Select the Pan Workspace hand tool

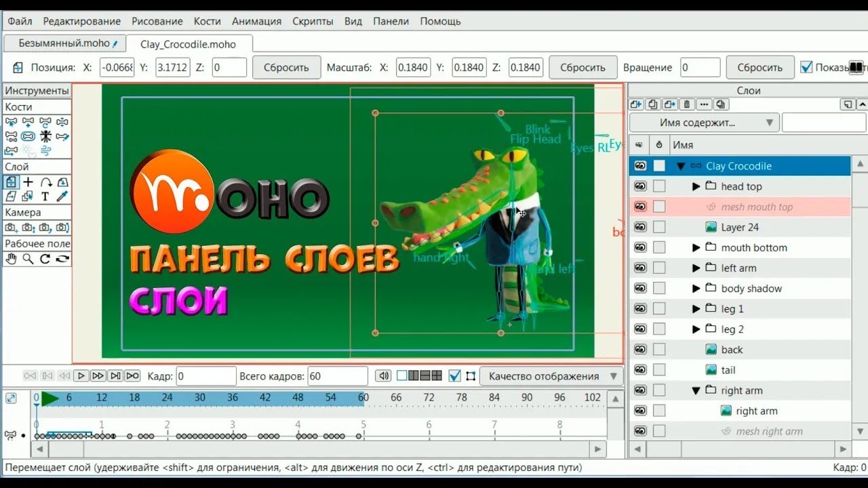[x=11, y=258]
